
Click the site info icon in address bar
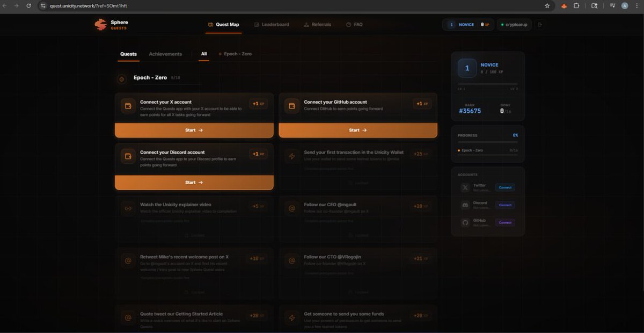(43, 6)
